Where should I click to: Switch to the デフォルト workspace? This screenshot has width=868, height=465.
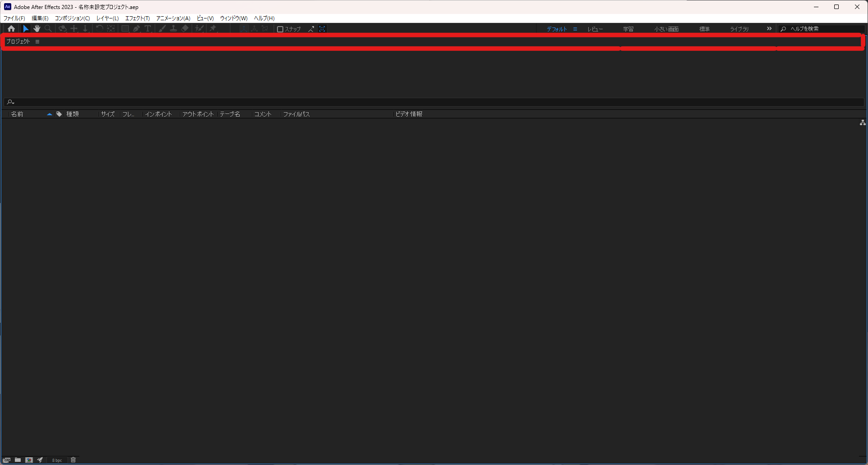click(x=557, y=29)
